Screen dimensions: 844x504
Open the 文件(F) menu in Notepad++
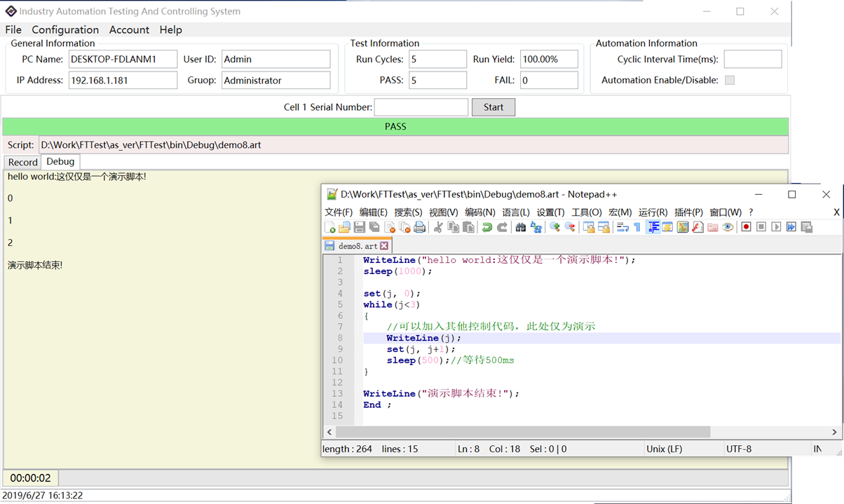[x=338, y=212]
